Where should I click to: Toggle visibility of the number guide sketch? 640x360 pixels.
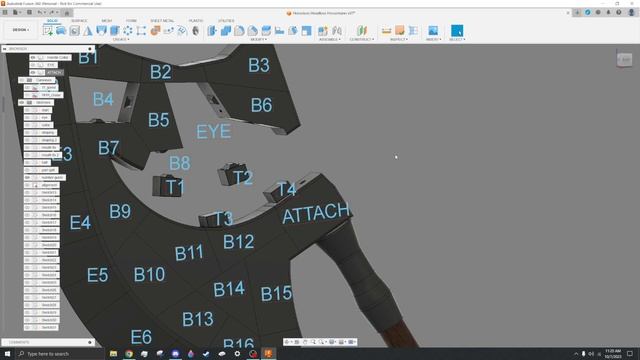[28, 178]
